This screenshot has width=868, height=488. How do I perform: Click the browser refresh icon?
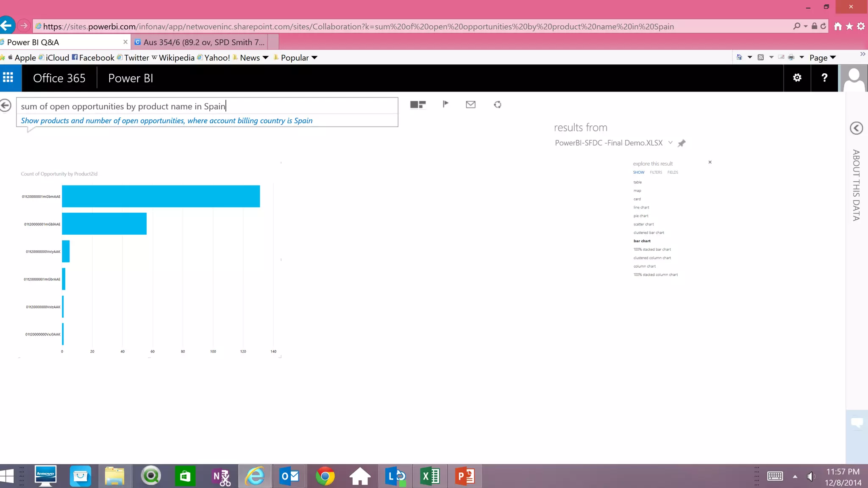pyautogui.click(x=823, y=26)
